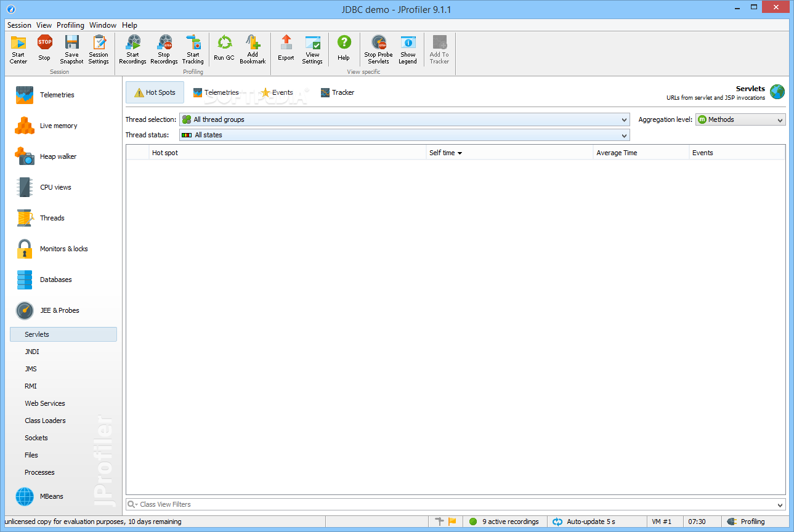This screenshot has height=532, width=794.
Task: Click the Servlets globe icon
Action: coord(777,92)
